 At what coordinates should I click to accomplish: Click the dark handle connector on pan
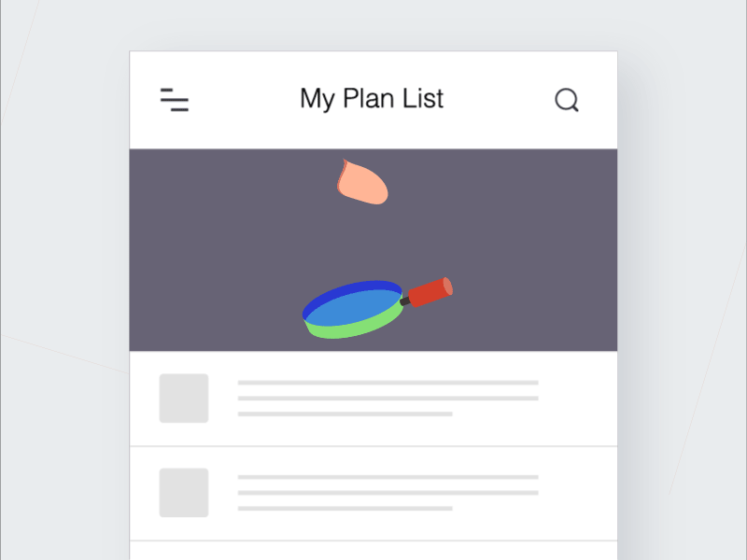(405, 301)
